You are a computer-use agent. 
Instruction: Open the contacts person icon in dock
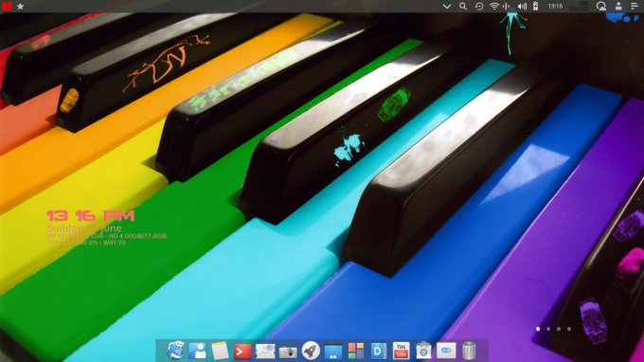click(198, 351)
